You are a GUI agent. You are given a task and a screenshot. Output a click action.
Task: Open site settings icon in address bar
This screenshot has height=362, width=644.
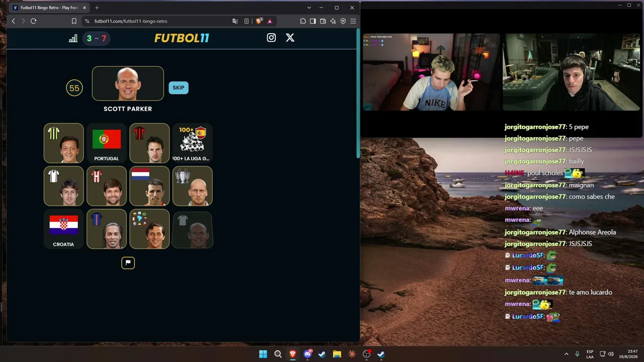(87, 21)
